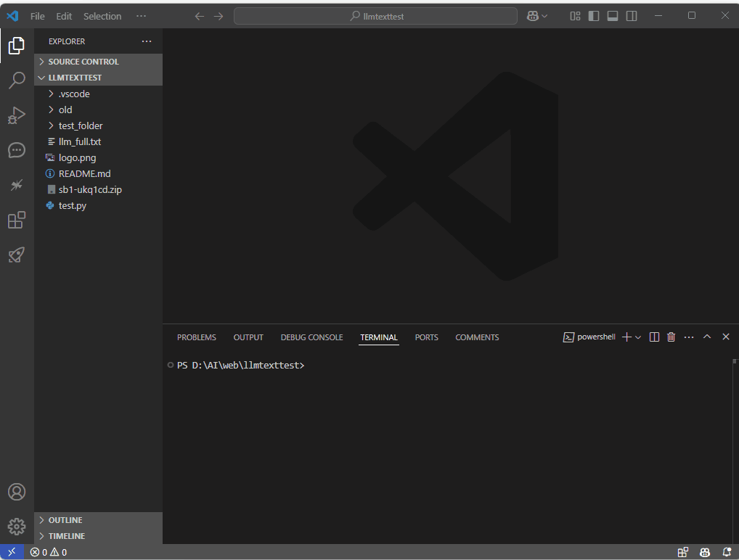Switch to the Problems tab
Screen dimensions: 739x560
point(197,337)
